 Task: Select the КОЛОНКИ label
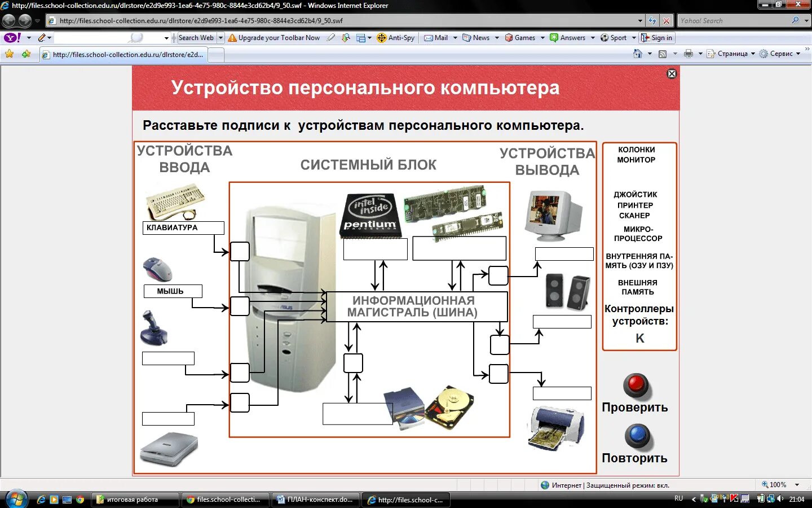[636, 150]
